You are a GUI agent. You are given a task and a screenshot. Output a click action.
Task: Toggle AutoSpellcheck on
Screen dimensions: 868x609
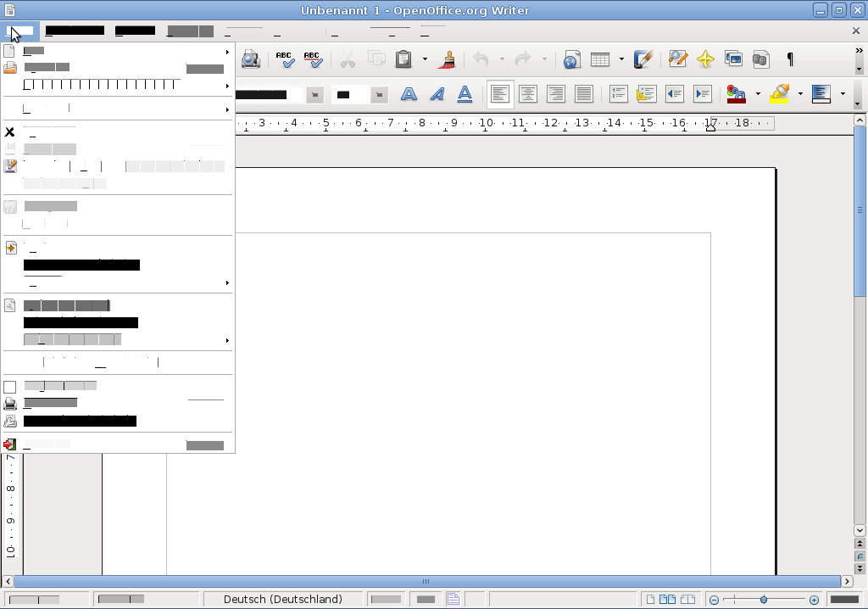point(312,59)
